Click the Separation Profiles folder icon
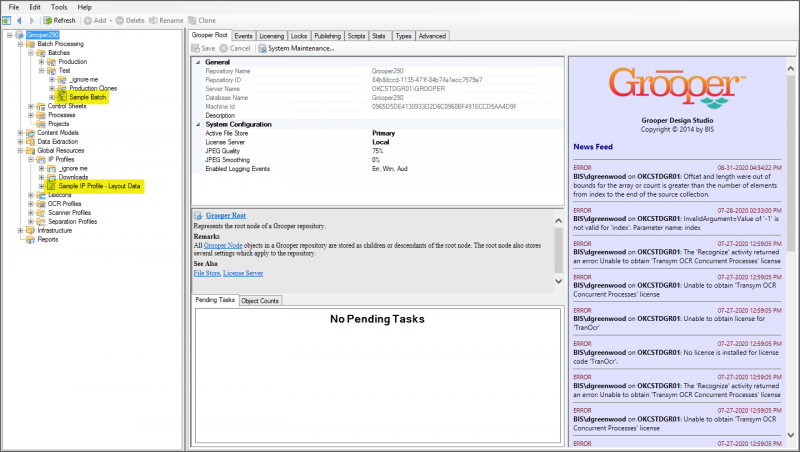 (41, 221)
